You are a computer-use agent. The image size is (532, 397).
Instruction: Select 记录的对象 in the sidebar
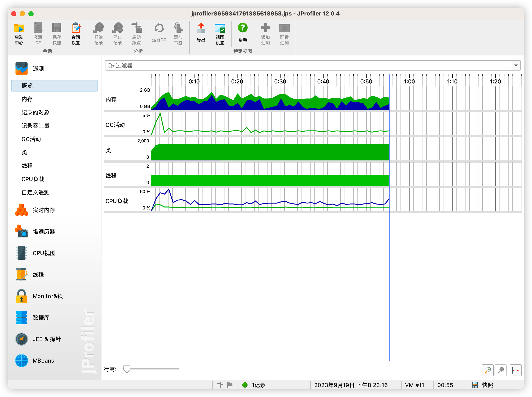pos(35,112)
